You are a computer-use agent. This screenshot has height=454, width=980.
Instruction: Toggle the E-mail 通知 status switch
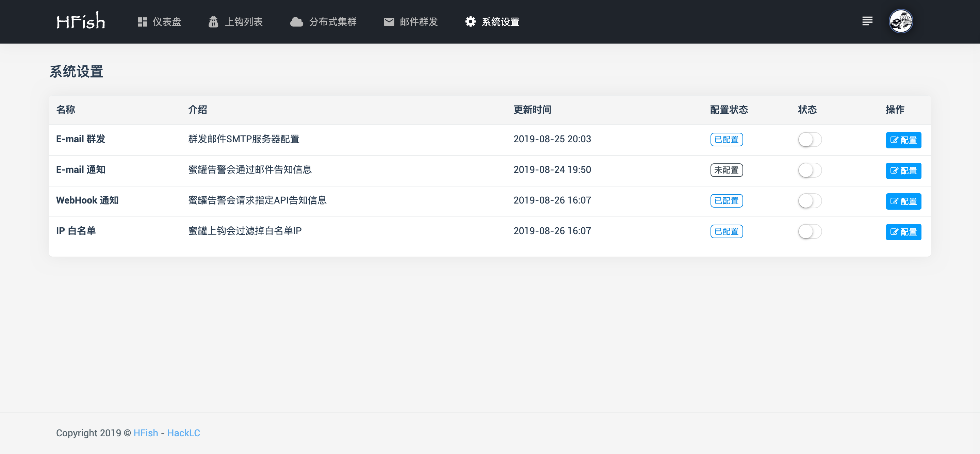click(x=810, y=170)
